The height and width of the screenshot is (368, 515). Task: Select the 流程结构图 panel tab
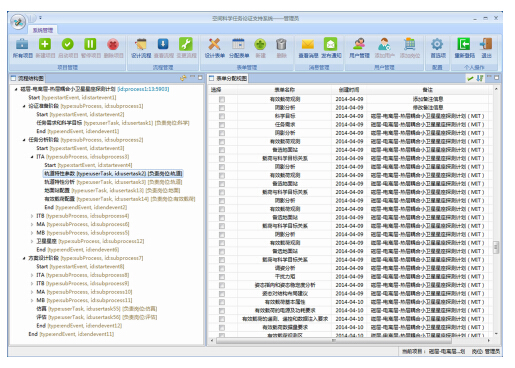coord(28,78)
